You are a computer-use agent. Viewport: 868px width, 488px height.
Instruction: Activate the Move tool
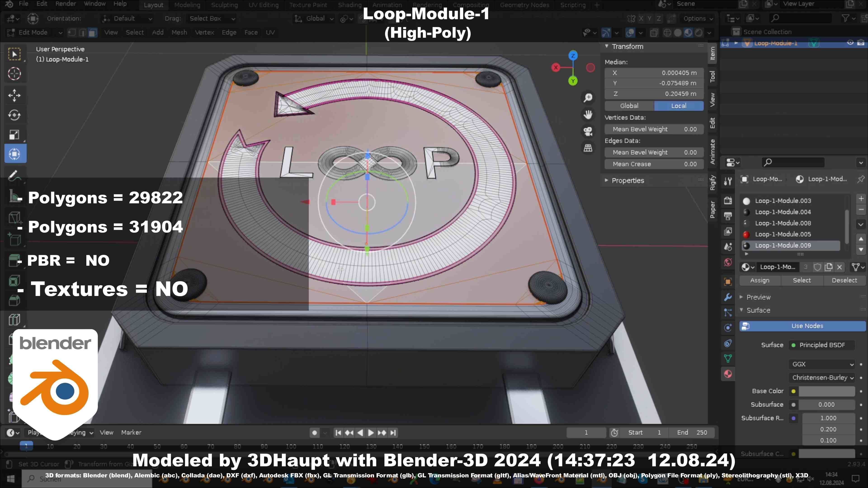(x=14, y=95)
